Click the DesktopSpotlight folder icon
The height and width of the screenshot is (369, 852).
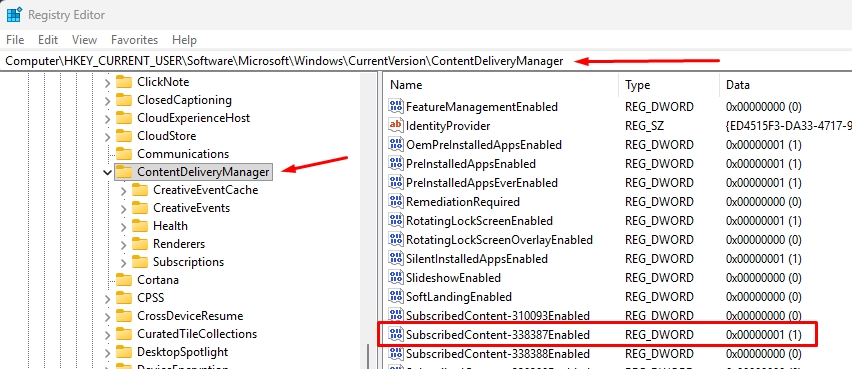[124, 352]
